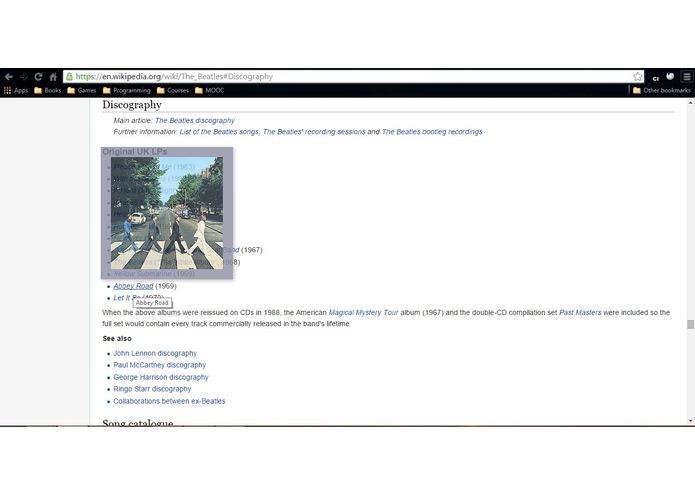
Task: Click the 'Discography' section heading
Action: coord(132,105)
